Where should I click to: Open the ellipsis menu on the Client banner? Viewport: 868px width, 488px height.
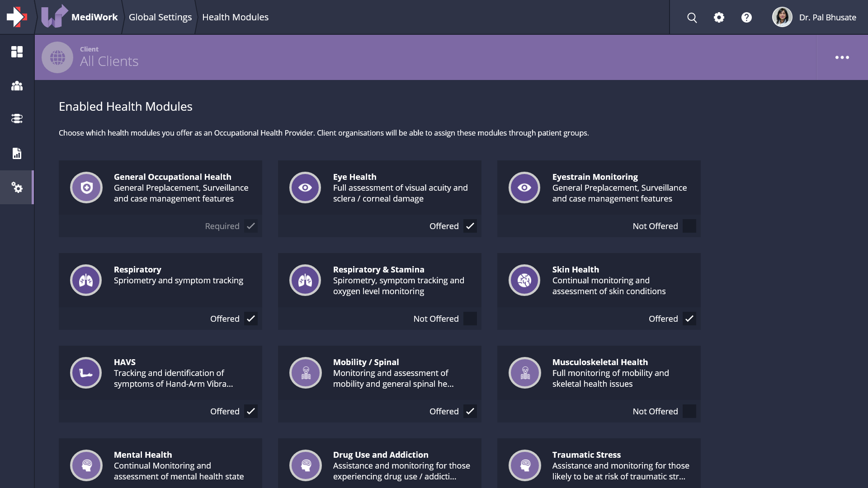tap(842, 57)
